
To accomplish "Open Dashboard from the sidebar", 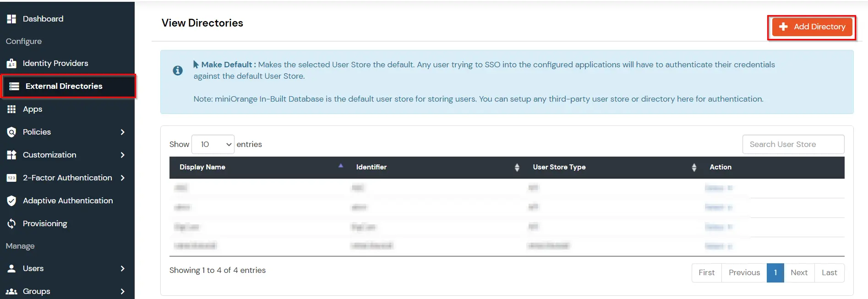I will [43, 19].
